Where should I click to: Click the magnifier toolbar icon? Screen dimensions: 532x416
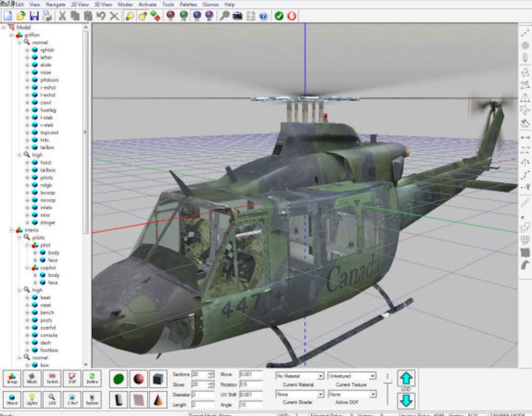pos(225,16)
